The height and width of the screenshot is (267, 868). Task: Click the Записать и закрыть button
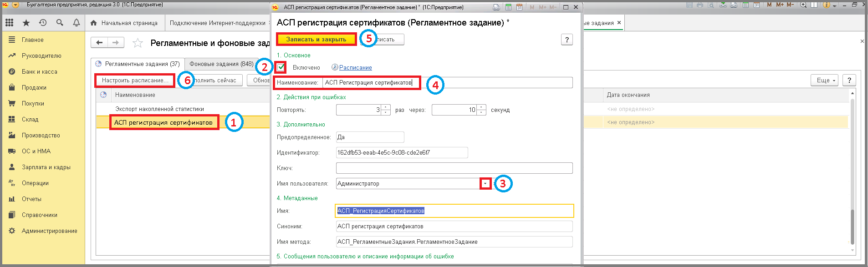click(316, 40)
